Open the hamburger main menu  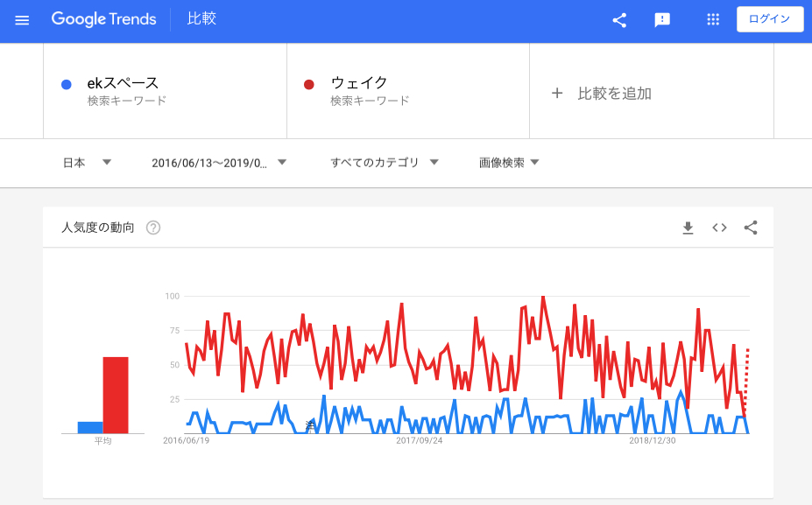tap(22, 20)
